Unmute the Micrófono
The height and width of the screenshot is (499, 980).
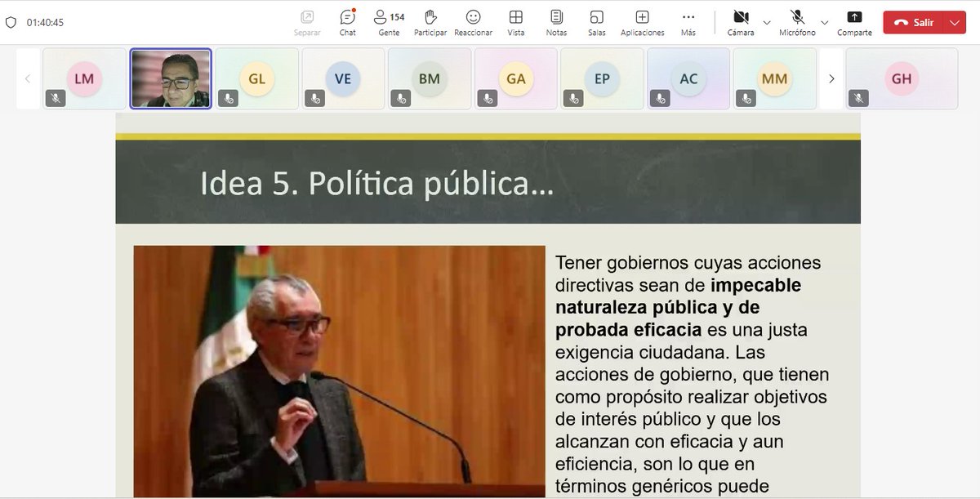[797, 22]
